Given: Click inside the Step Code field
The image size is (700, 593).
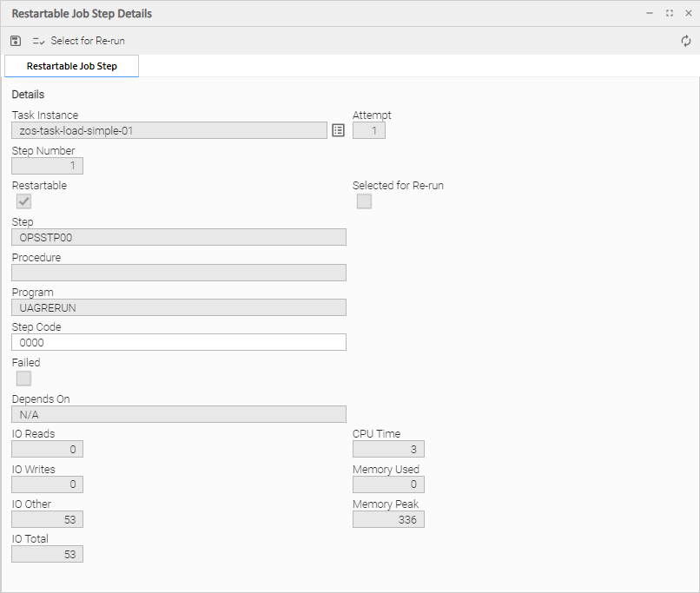Looking at the screenshot, I should point(179,342).
